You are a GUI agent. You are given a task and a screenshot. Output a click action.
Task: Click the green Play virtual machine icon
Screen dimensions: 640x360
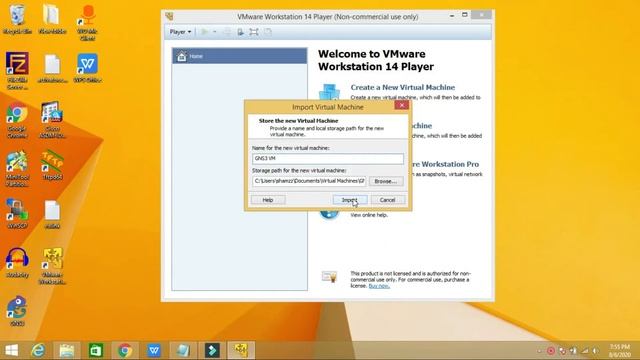pyautogui.click(x=204, y=32)
